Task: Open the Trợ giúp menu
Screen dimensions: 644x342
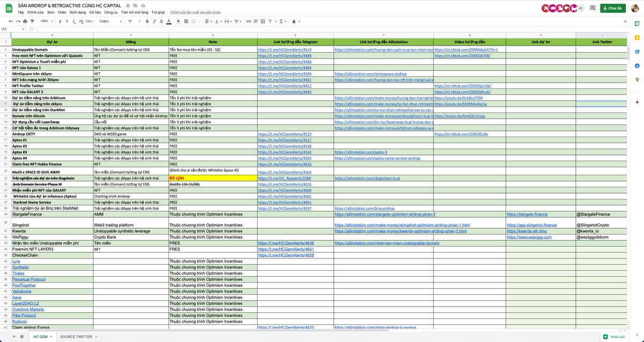Action: (158, 11)
